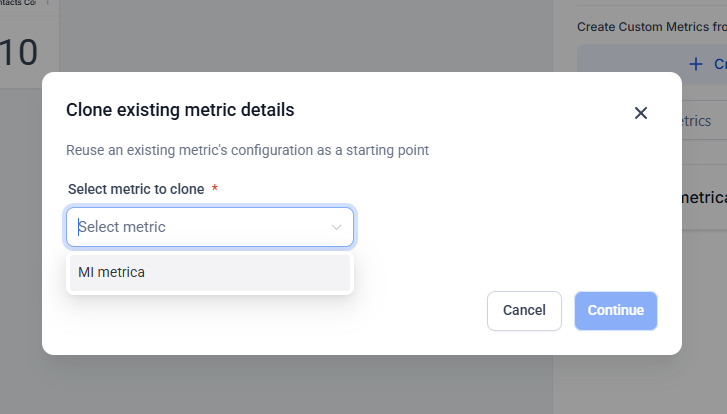Close the clone metric dialog

(641, 113)
